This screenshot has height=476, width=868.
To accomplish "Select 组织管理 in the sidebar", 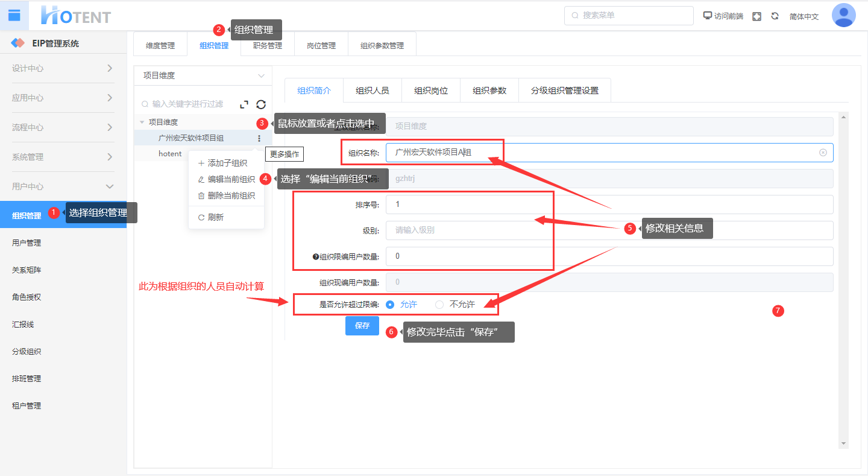I will 63,215.
